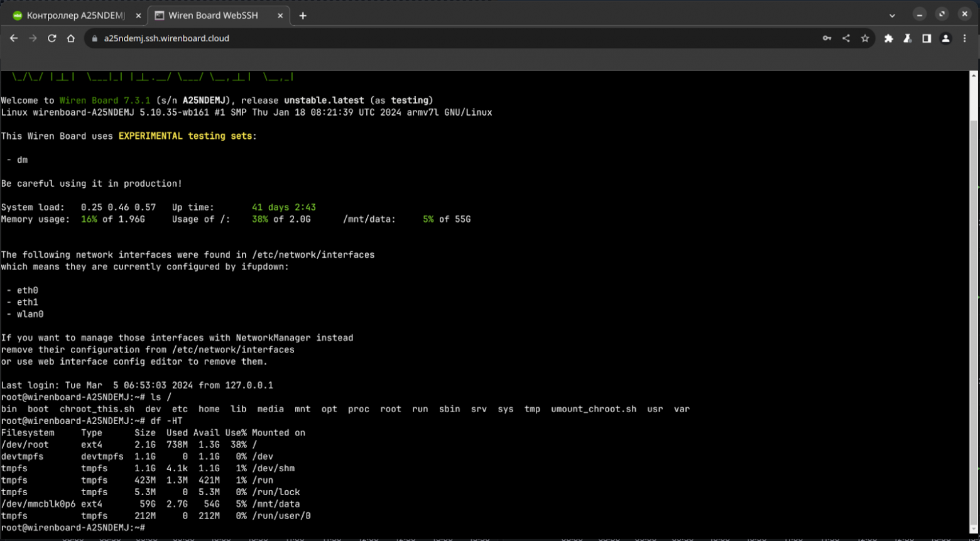Image resolution: width=980 pixels, height=541 pixels.
Task: Click 'Filesystem' column header in df output
Action: (28, 433)
